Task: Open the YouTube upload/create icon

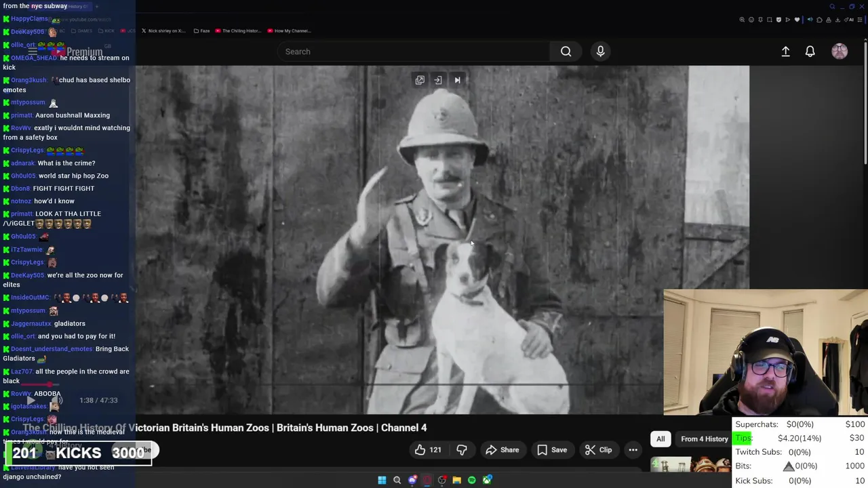Action: (785, 52)
